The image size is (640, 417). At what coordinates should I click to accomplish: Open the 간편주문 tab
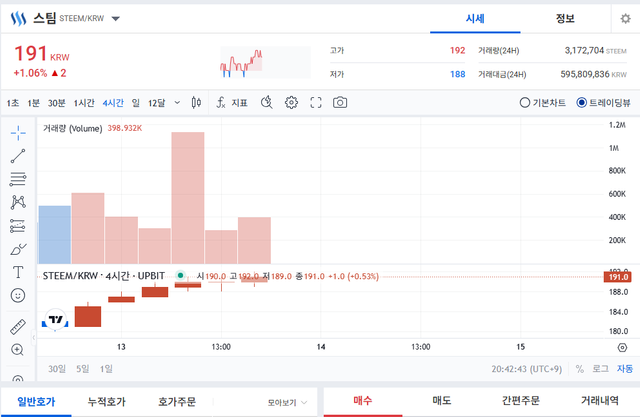pyautogui.click(x=520, y=401)
